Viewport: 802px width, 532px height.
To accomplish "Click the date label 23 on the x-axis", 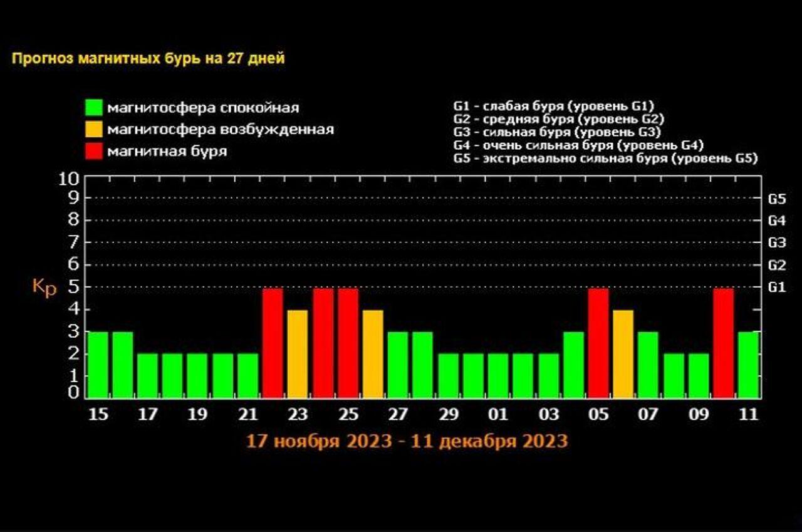I will (298, 415).
